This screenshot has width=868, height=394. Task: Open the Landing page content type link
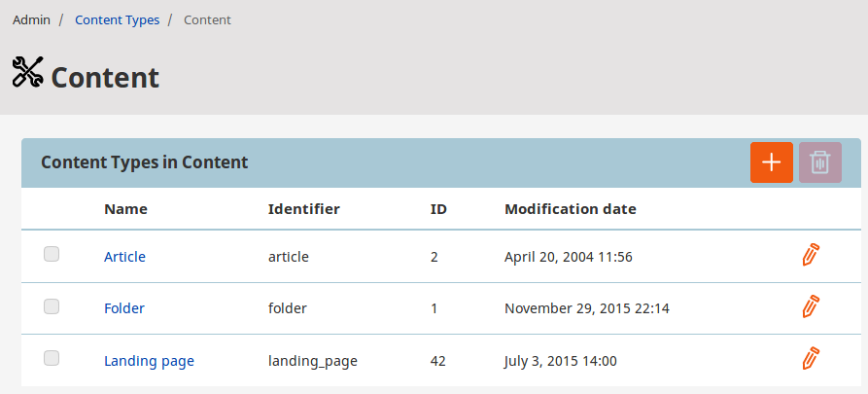pyautogui.click(x=149, y=361)
